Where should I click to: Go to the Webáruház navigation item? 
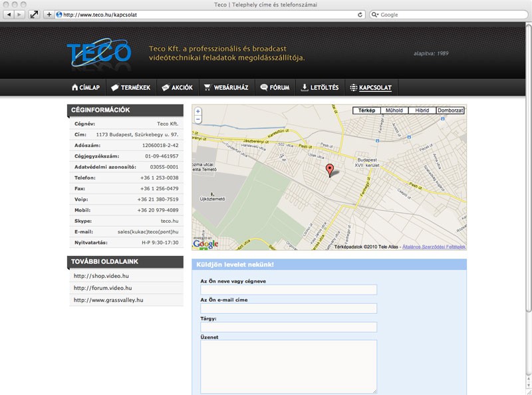coord(226,88)
